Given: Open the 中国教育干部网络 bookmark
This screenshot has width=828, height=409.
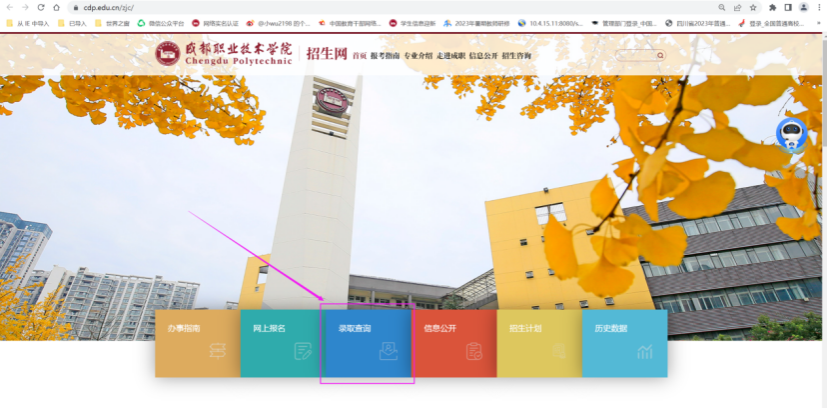Looking at the screenshot, I should click(350, 23).
